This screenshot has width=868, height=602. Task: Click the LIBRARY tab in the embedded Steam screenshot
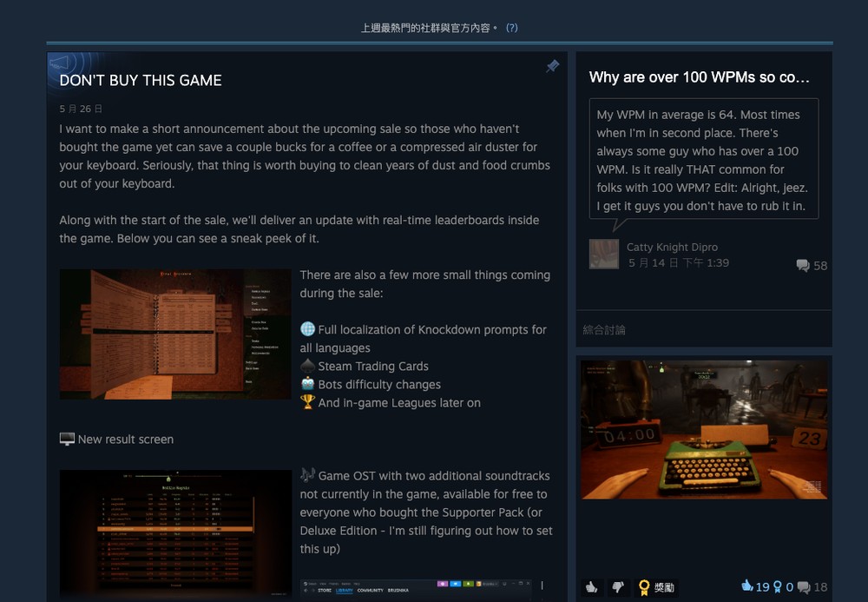[345, 591]
